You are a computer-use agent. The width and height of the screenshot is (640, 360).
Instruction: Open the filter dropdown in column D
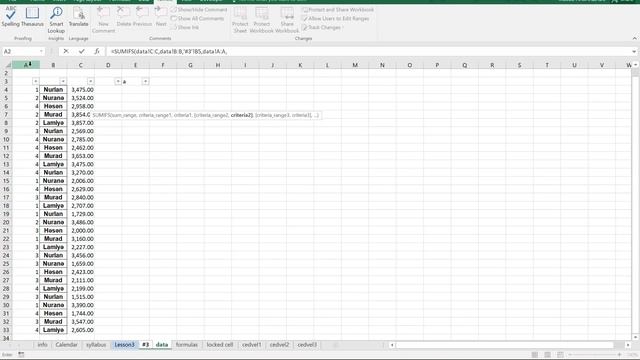coord(118,81)
